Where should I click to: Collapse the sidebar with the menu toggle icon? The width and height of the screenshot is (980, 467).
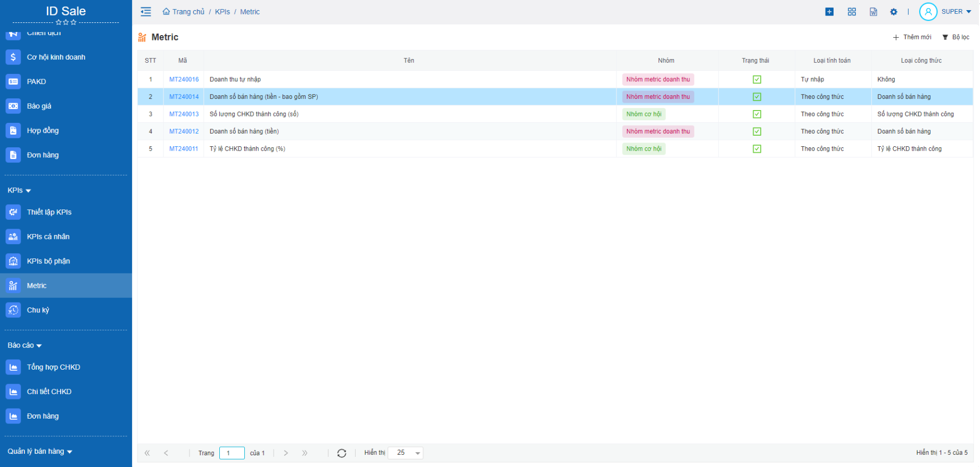point(146,12)
